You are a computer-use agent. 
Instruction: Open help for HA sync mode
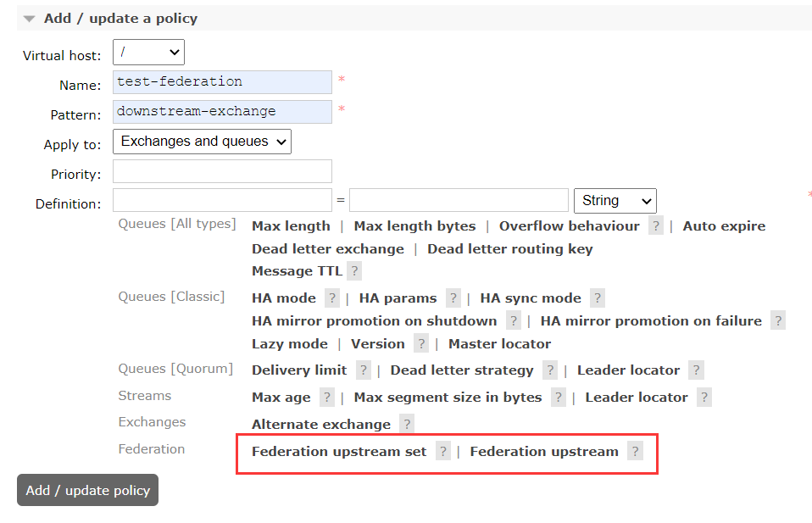click(x=598, y=298)
